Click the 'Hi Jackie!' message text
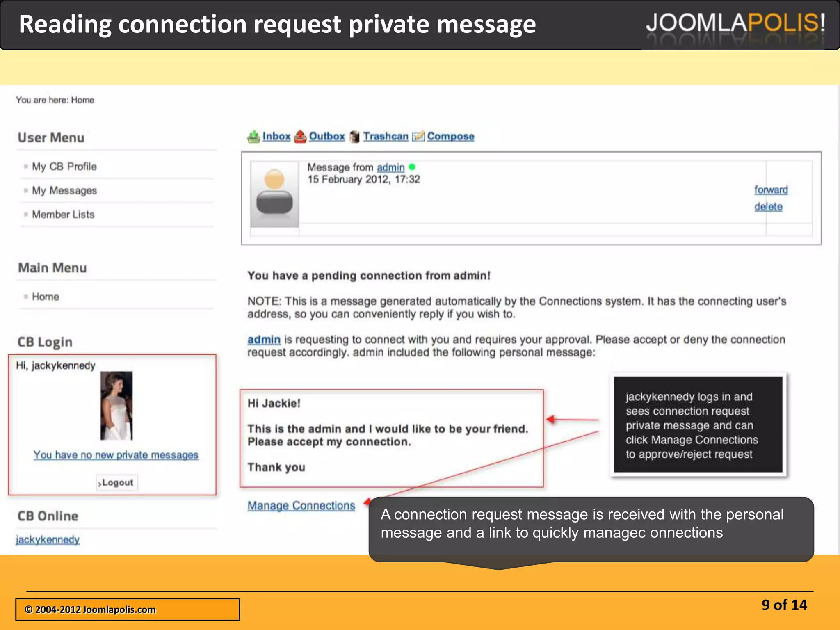840x630 pixels. coord(274,404)
